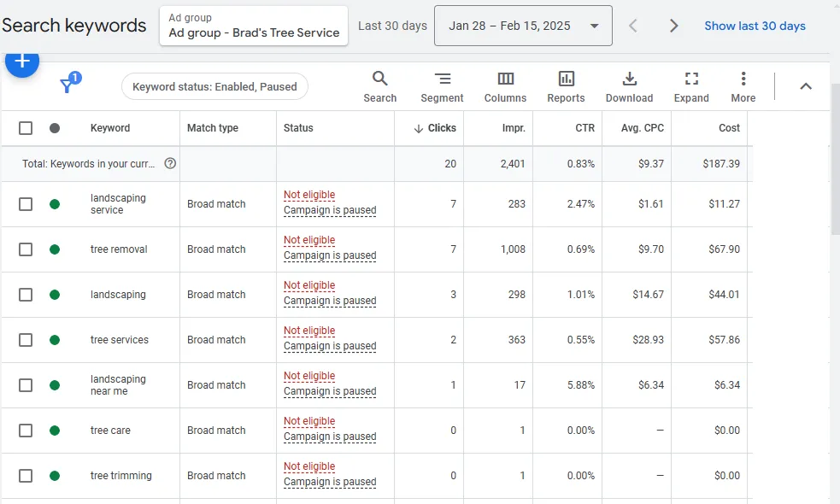
Task: Collapse the toolbar with the chevron
Action: [806, 86]
